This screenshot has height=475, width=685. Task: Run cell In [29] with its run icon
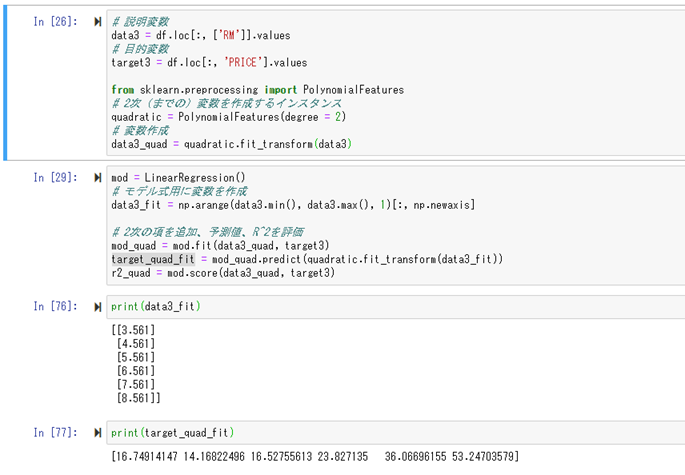pyautogui.click(x=98, y=177)
